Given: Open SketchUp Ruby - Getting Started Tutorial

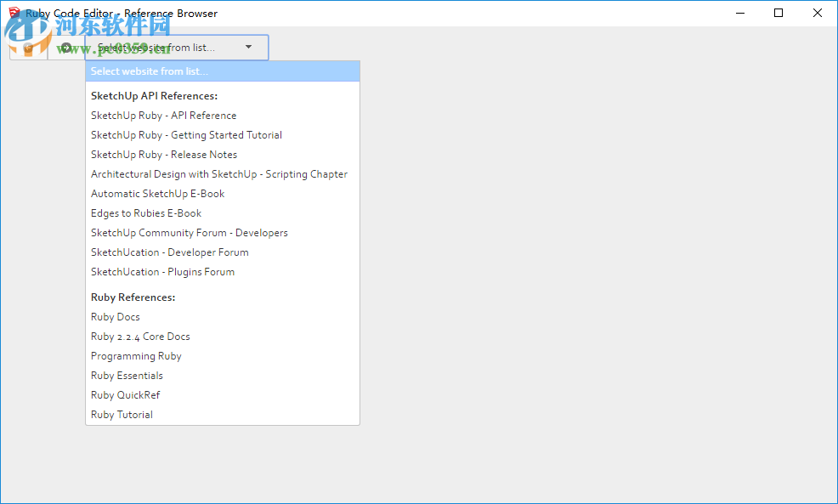Looking at the screenshot, I should [x=186, y=134].
